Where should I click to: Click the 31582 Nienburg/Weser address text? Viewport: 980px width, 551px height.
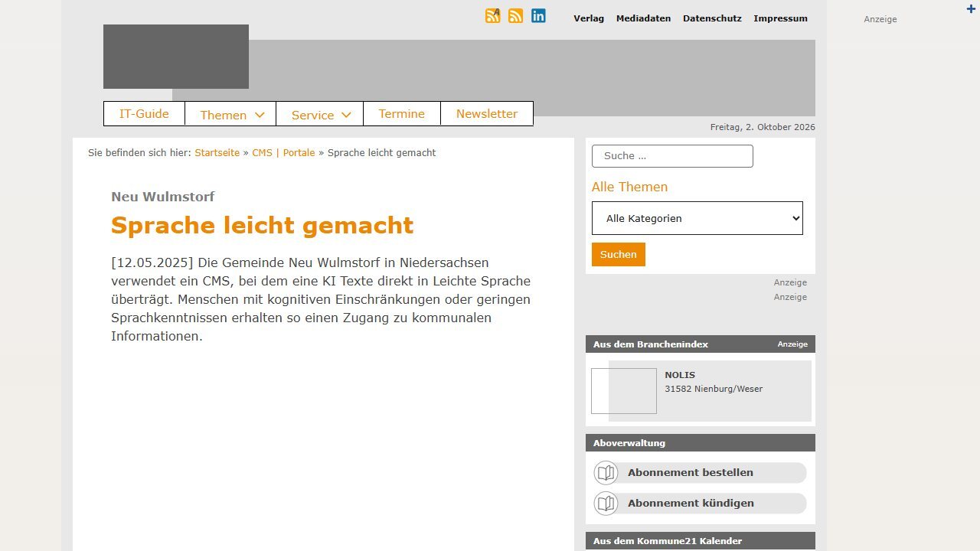pos(714,389)
